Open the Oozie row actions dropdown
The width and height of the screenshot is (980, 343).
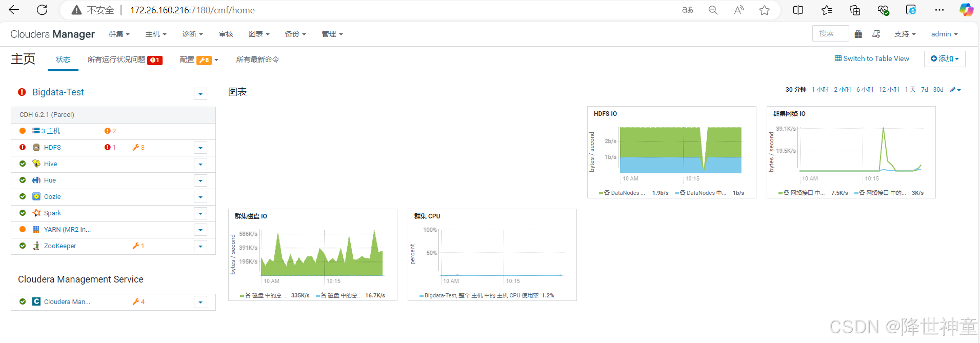201,197
